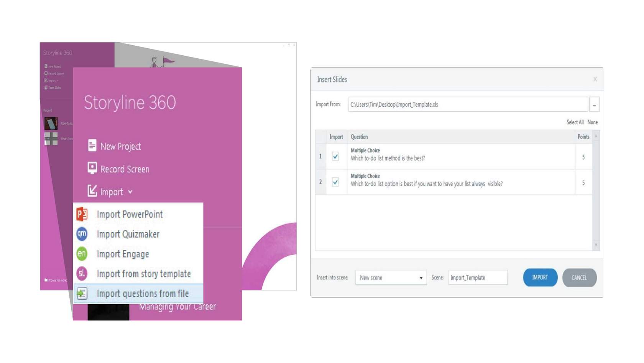
Task: Expand the Import dropdown chevron
Action: pos(130,192)
